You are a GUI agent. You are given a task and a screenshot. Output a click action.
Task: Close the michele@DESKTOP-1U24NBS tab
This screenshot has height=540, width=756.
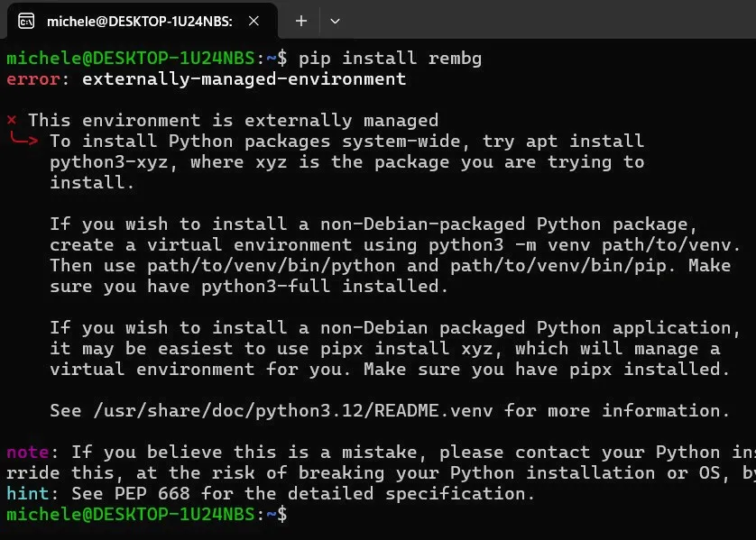click(x=252, y=20)
